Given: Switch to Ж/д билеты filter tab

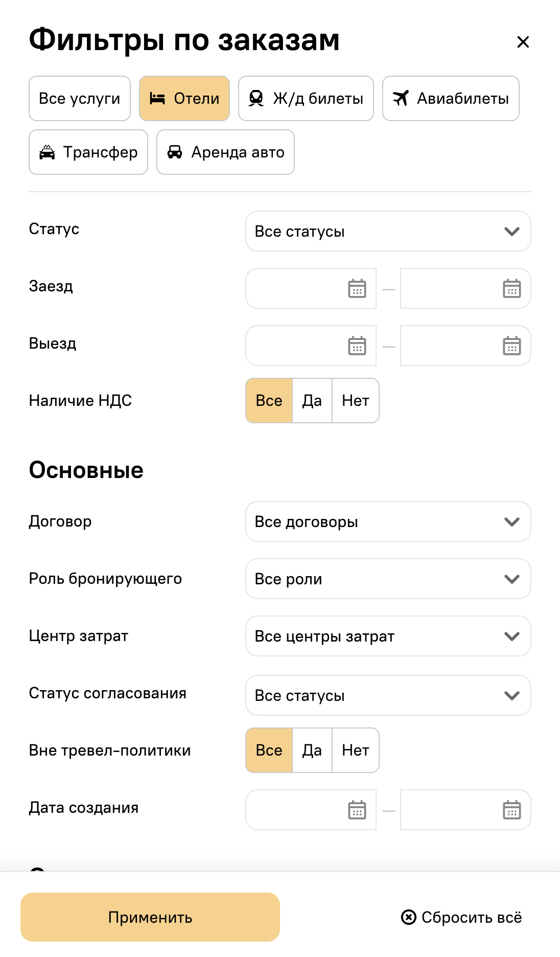Looking at the screenshot, I should click(x=306, y=99).
